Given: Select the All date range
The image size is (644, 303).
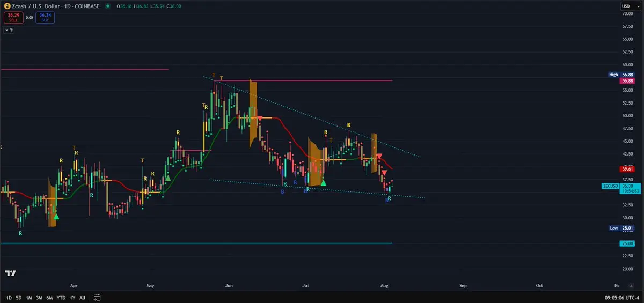Looking at the screenshot, I should coord(82,297).
